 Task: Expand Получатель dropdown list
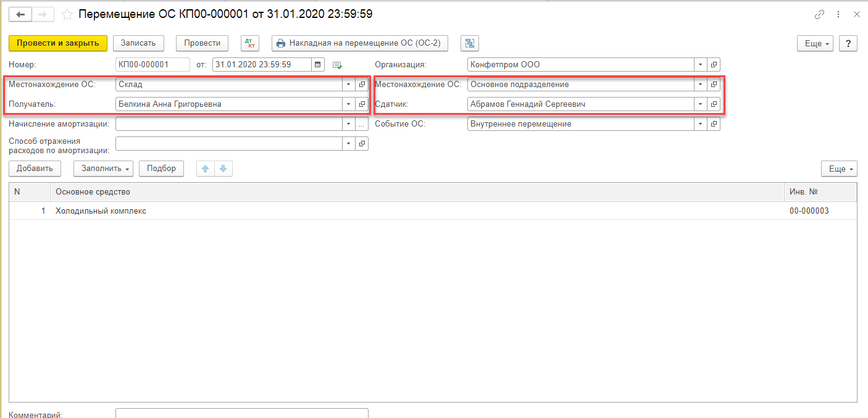point(349,104)
